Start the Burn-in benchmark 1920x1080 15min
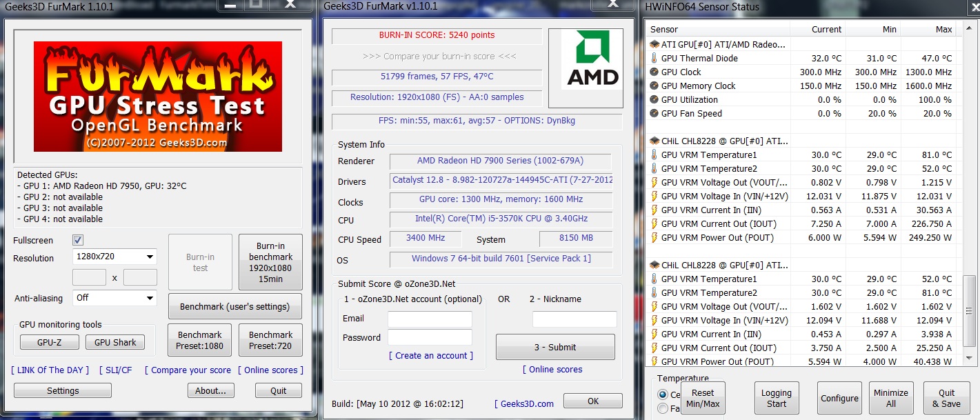This screenshot has width=980, height=420. pos(270,262)
